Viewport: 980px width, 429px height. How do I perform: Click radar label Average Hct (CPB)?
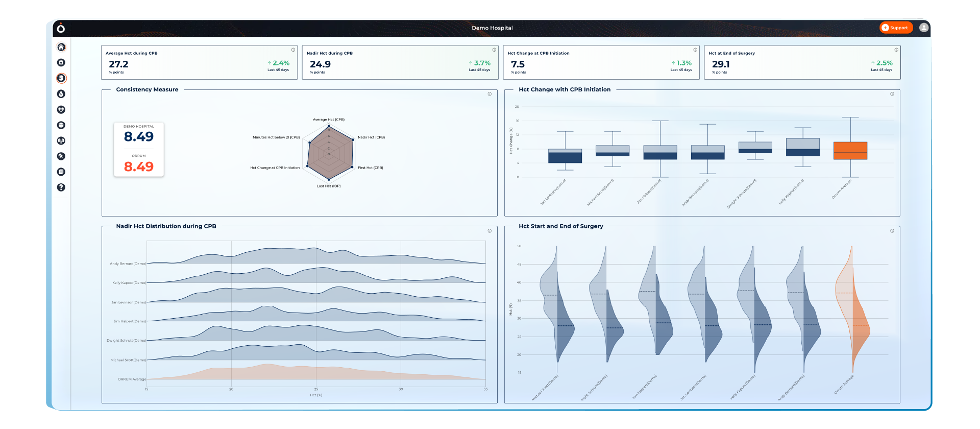(x=329, y=120)
